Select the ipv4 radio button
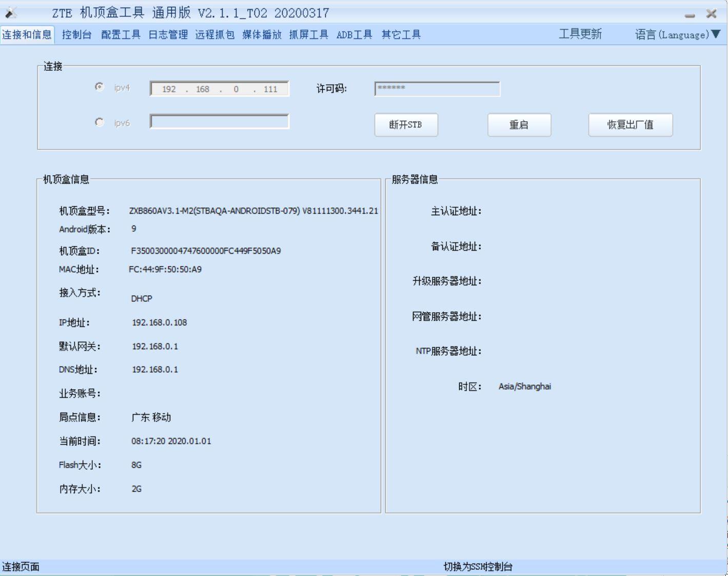728x576 pixels. click(x=99, y=87)
